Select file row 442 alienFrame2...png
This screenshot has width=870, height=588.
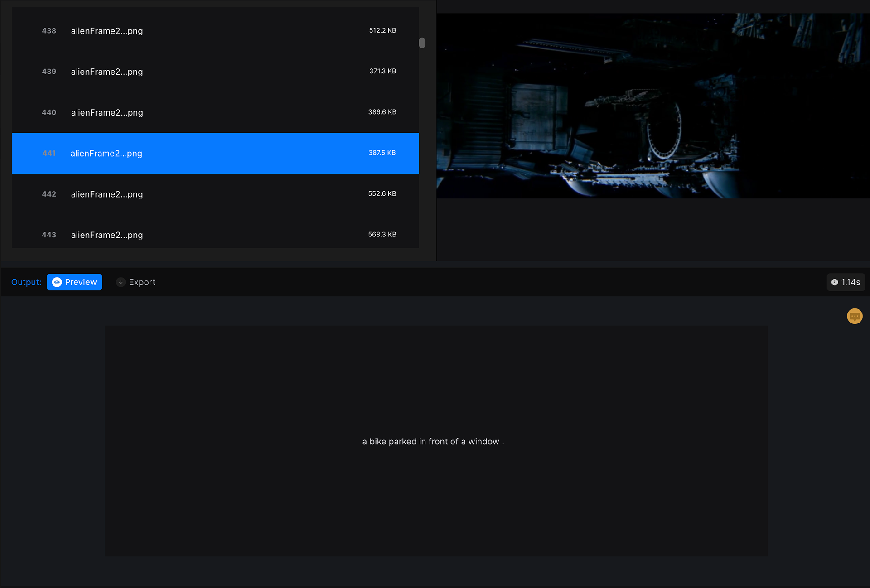point(215,194)
